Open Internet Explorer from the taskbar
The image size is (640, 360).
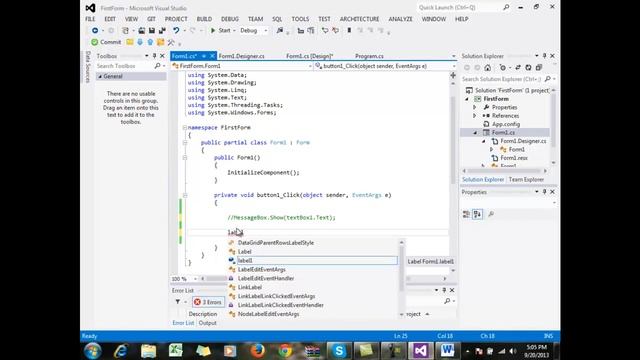click(121, 351)
